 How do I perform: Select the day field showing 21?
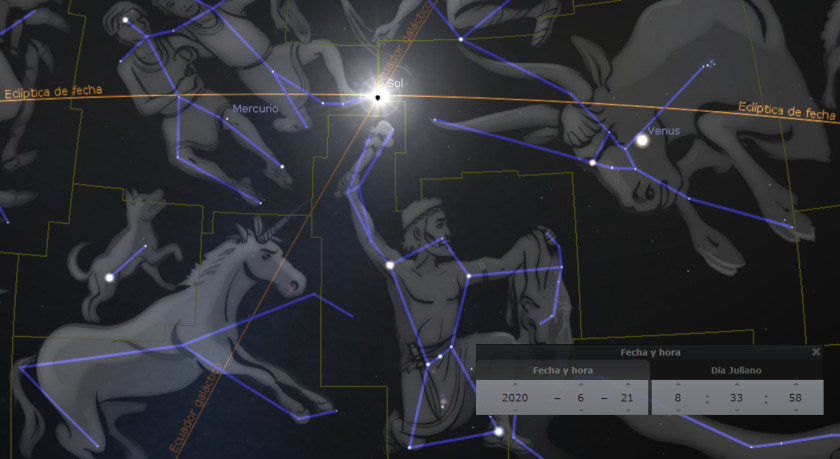(x=627, y=397)
